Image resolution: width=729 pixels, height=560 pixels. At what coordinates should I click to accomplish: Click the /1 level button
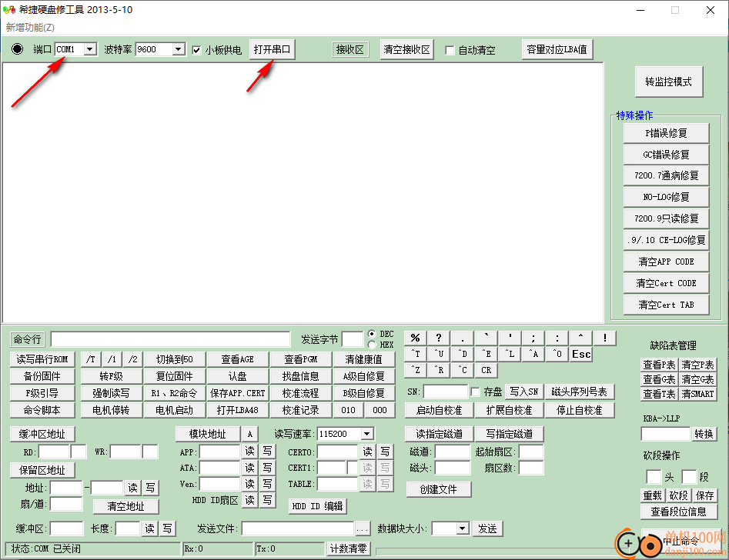coord(112,359)
